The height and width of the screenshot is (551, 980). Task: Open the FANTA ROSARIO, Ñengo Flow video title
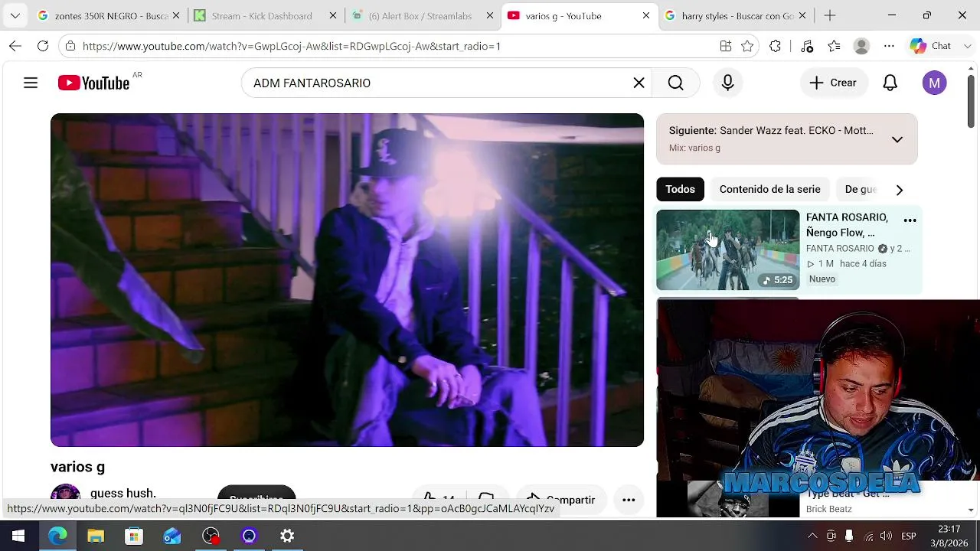pyautogui.click(x=847, y=225)
